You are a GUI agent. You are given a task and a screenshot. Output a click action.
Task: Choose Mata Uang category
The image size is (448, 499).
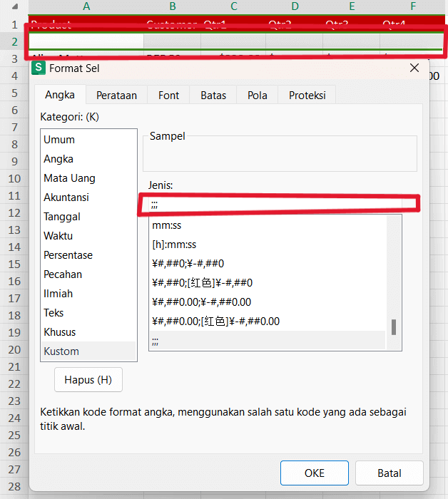pos(88,178)
